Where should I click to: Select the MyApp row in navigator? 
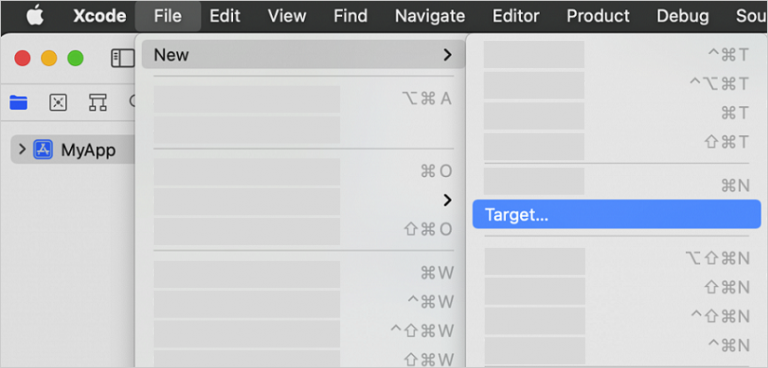click(x=73, y=149)
